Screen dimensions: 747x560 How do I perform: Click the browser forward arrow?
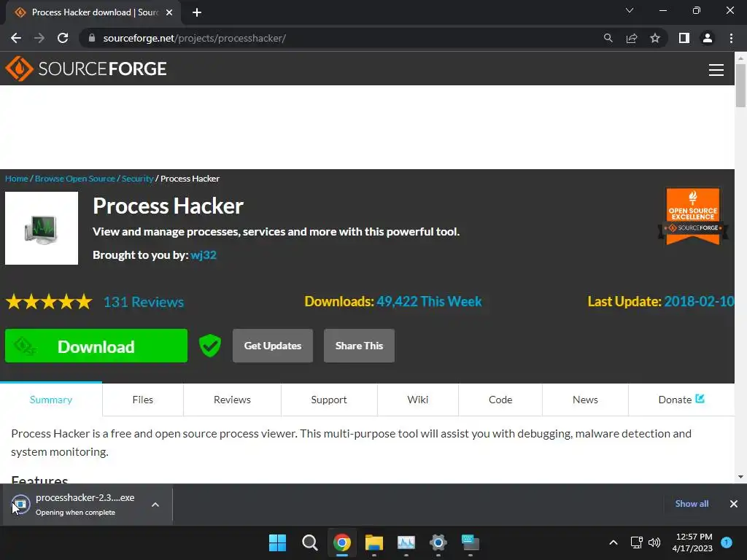(x=39, y=38)
